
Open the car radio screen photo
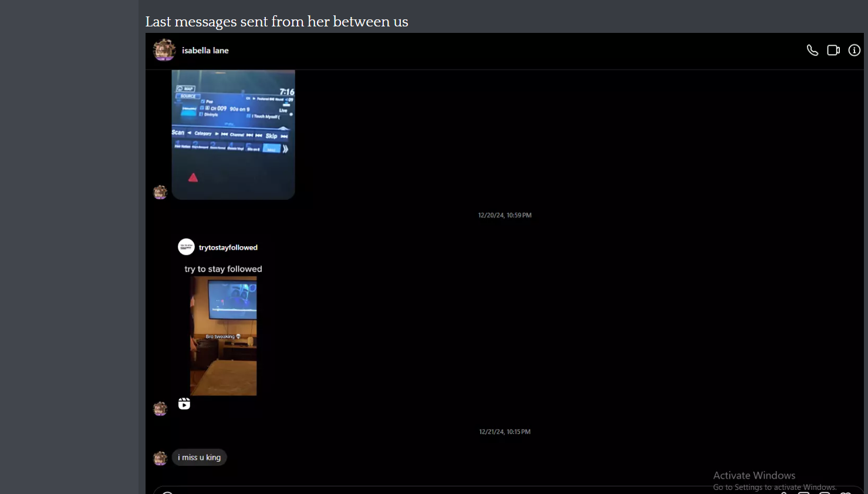point(233,135)
